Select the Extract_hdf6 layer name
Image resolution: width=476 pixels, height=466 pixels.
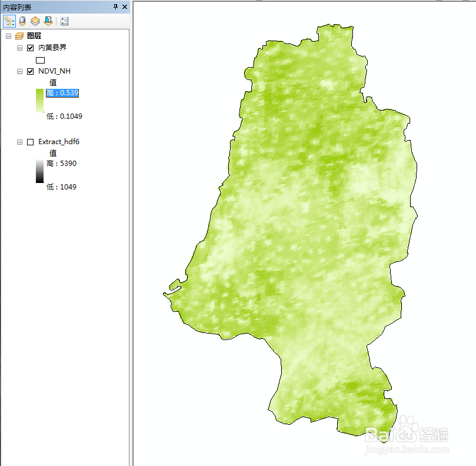(59, 142)
